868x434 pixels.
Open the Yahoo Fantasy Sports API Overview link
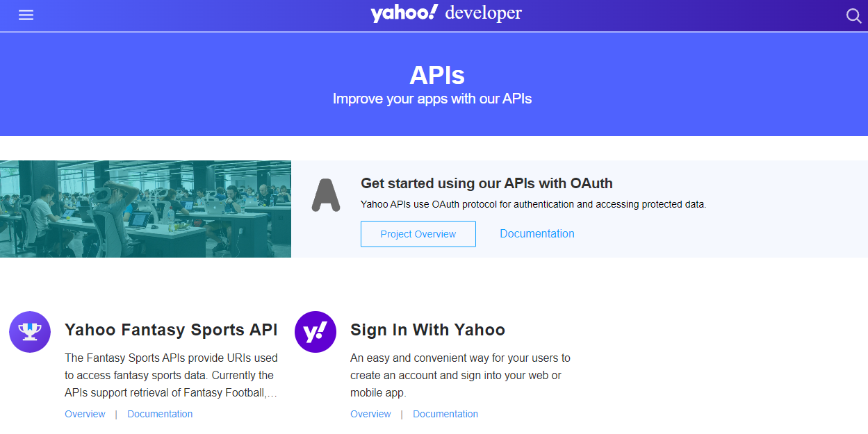85,414
